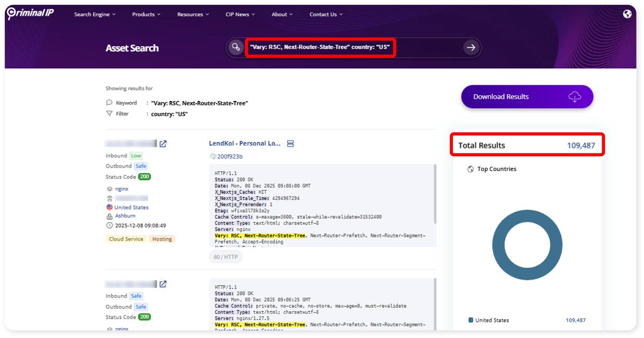The width and height of the screenshot is (644, 338).
Task: Expand the Products menu
Action: coord(146,15)
